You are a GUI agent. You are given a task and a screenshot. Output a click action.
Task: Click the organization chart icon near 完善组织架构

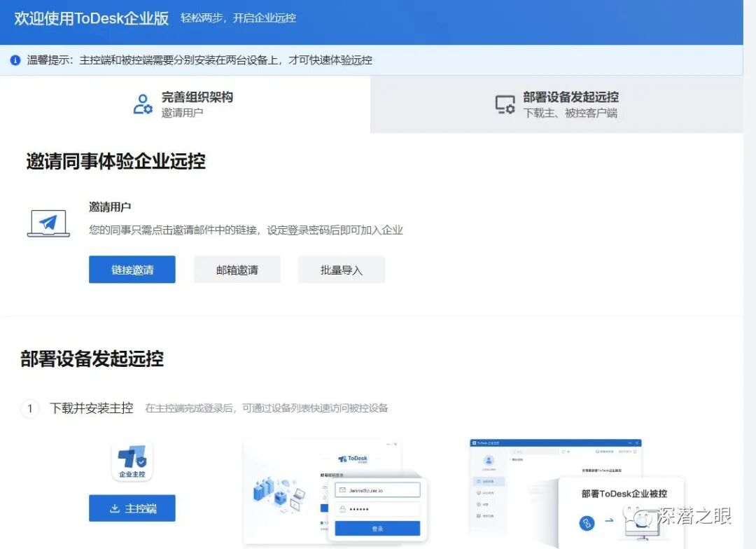click(141, 104)
